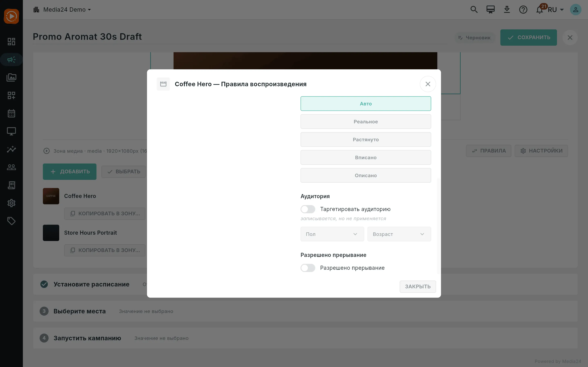
Task: Open the calendar schedule sidebar icon
Action: tap(11, 113)
